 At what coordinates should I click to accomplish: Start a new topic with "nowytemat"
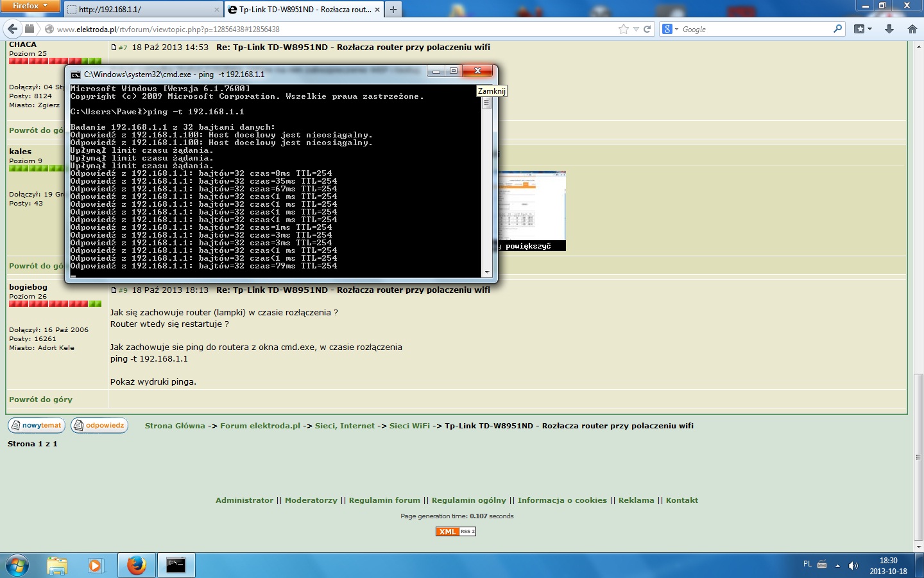coord(36,425)
